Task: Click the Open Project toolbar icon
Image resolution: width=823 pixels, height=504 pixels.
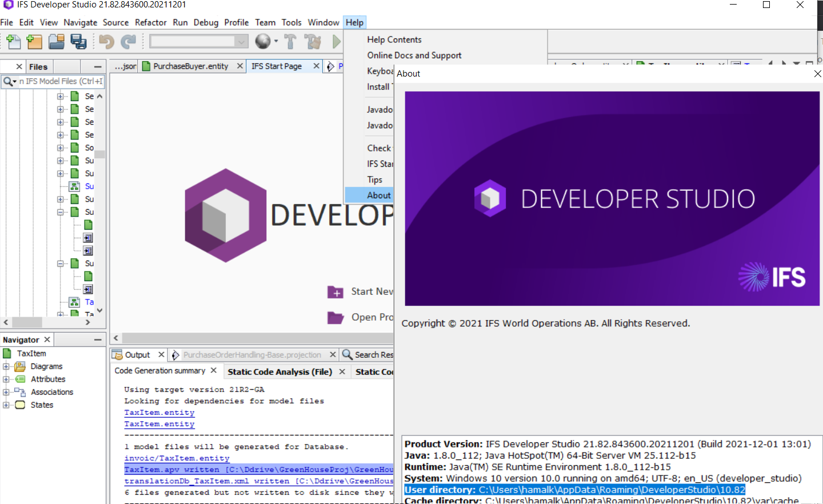Action: coord(56,41)
